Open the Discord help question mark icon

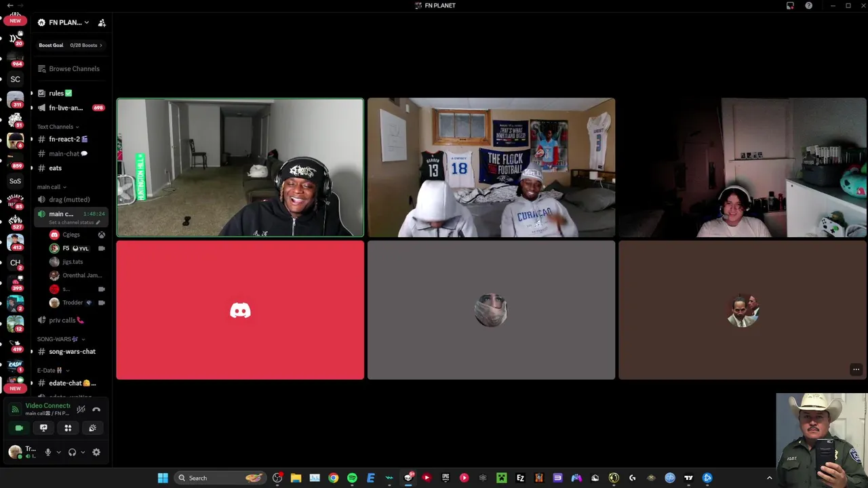click(809, 5)
